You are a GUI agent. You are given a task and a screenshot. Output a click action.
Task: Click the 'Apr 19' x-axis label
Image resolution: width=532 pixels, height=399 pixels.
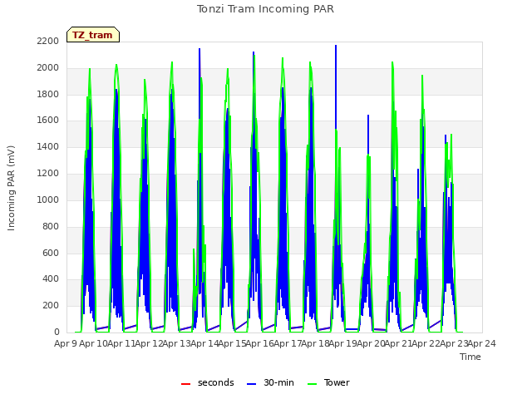342,343
